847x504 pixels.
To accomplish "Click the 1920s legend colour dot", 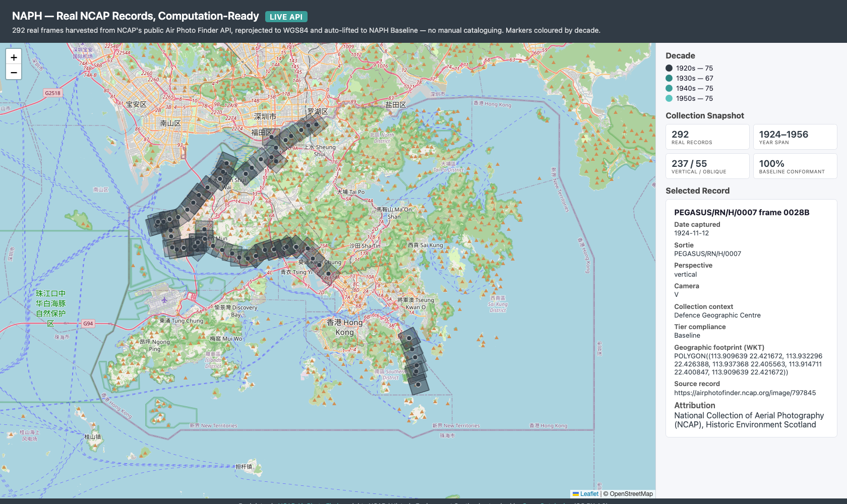I will (669, 68).
